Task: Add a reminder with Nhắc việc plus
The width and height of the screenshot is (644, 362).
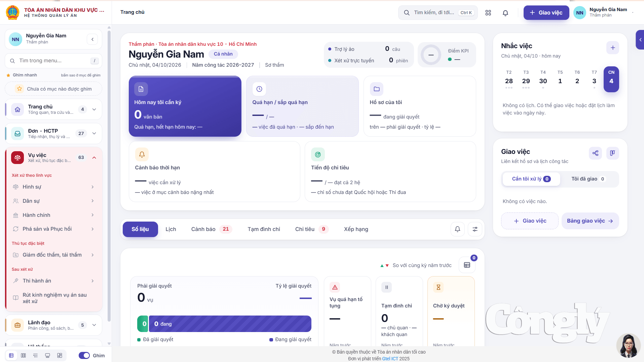Action: click(612, 48)
